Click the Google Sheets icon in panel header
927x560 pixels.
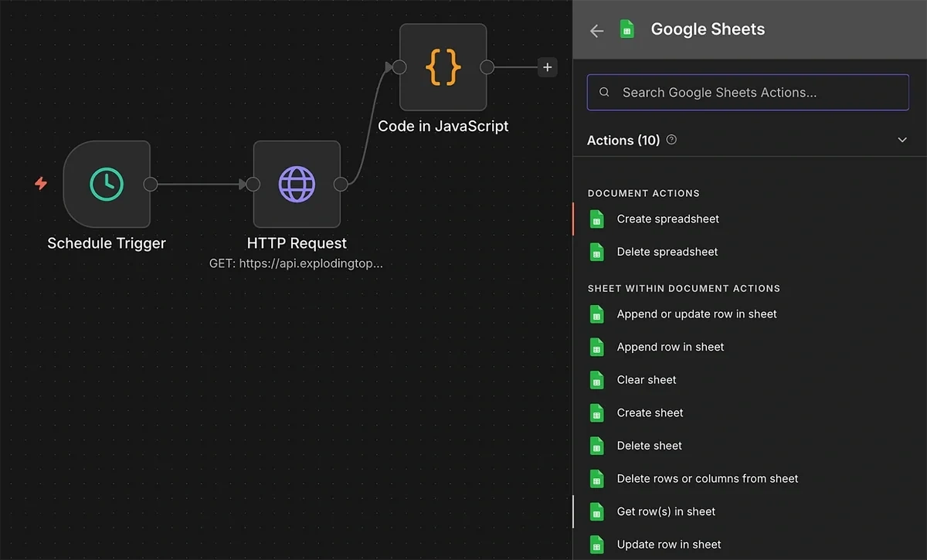(x=626, y=29)
